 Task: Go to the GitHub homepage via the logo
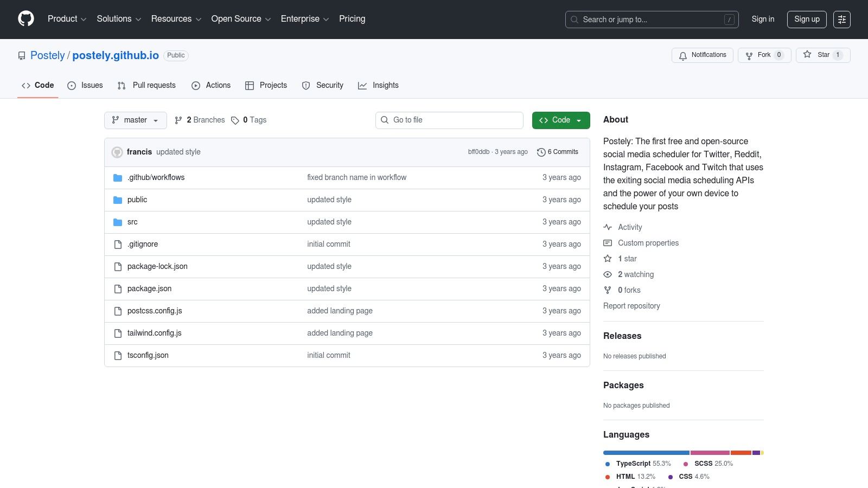[x=26, y=19]
